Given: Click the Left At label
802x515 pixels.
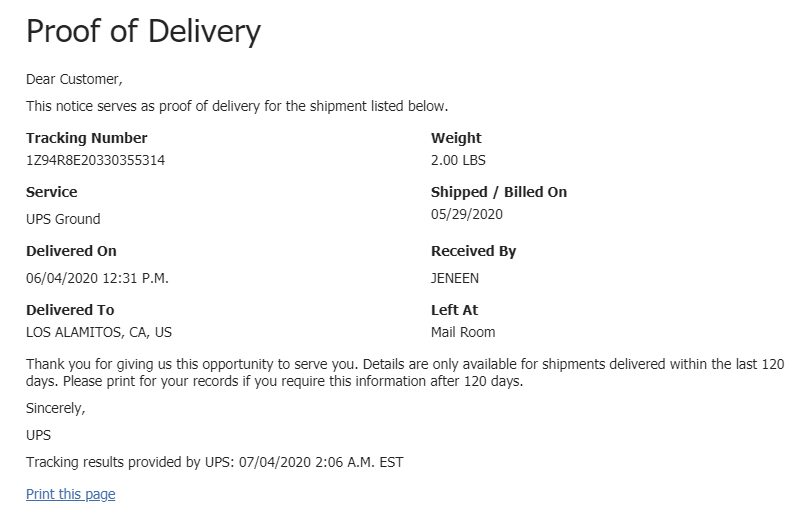Looking at the screenshot, I should coord(454,310).
